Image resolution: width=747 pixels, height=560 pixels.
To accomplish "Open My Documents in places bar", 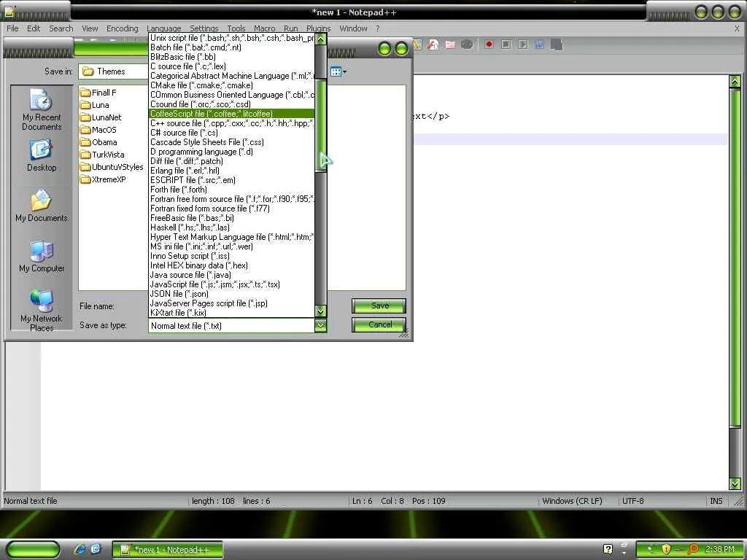I will (x=42, y=206).
